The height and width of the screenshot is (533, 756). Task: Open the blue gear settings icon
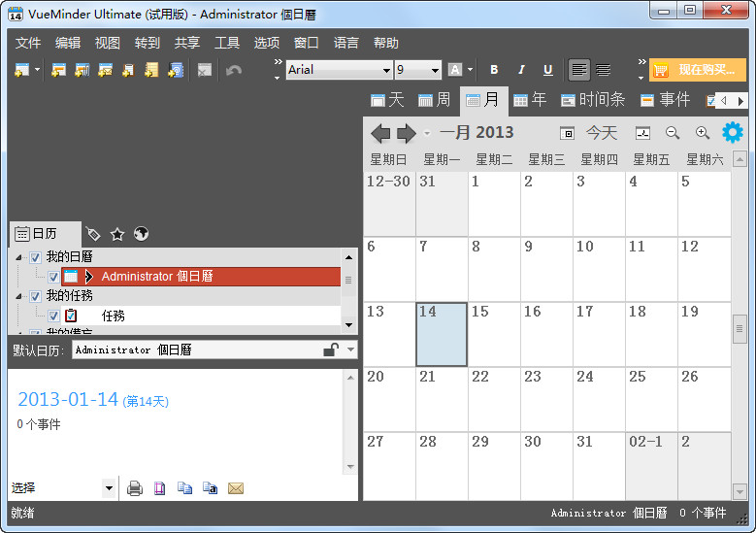pyautogui.click(x=733, y=132)
